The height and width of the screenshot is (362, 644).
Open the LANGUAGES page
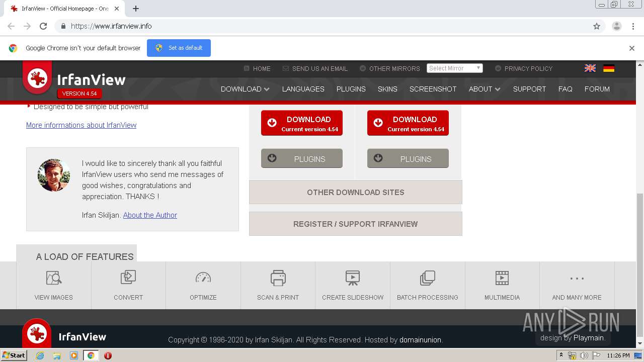(303, 89)
